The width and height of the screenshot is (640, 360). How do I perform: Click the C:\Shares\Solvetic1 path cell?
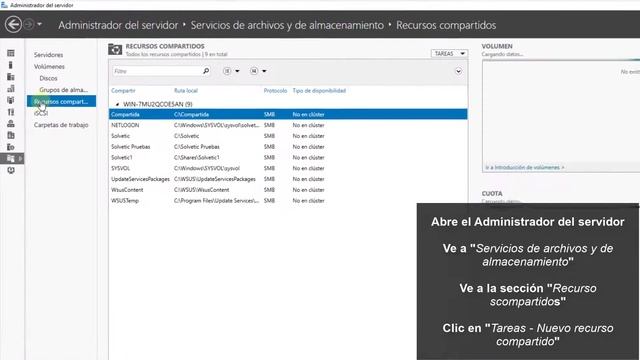point(197,158)
